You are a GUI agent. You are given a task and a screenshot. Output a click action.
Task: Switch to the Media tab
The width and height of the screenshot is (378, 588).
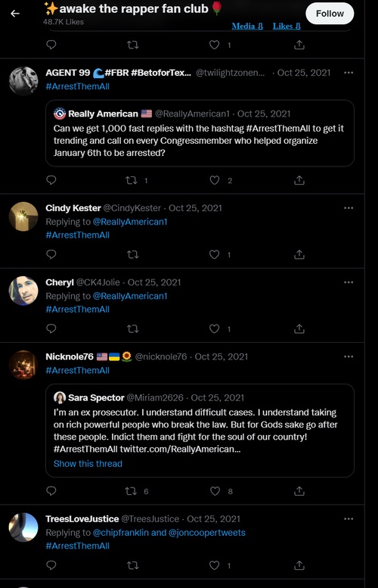247,26
